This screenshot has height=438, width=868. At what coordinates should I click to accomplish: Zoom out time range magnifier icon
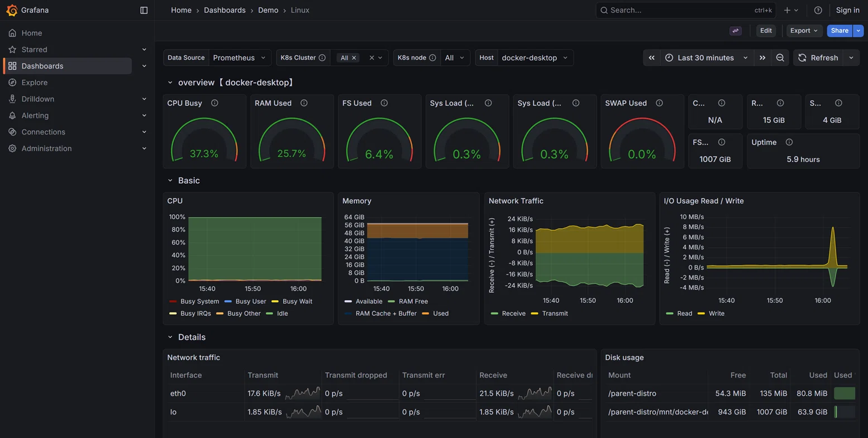[x=780, y=57]
